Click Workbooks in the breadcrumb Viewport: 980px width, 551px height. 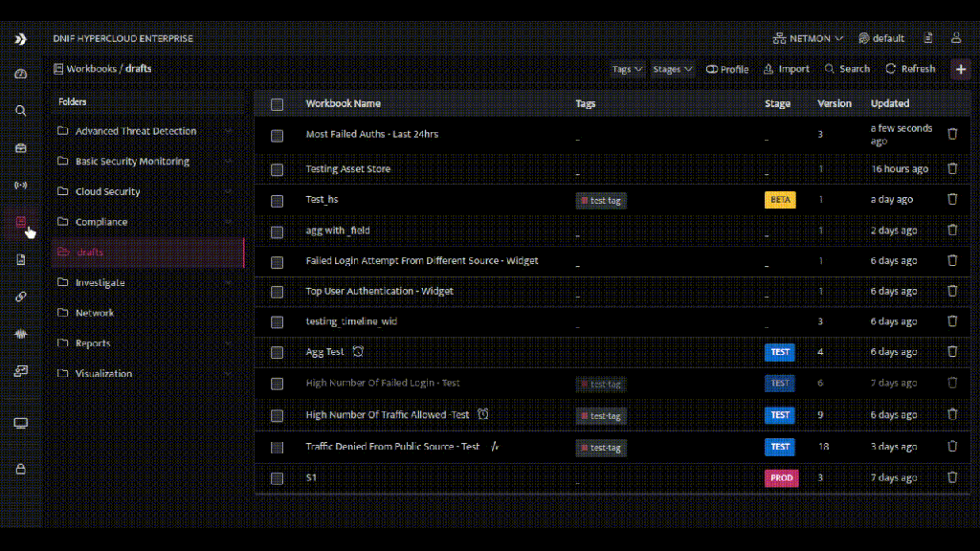91,69
